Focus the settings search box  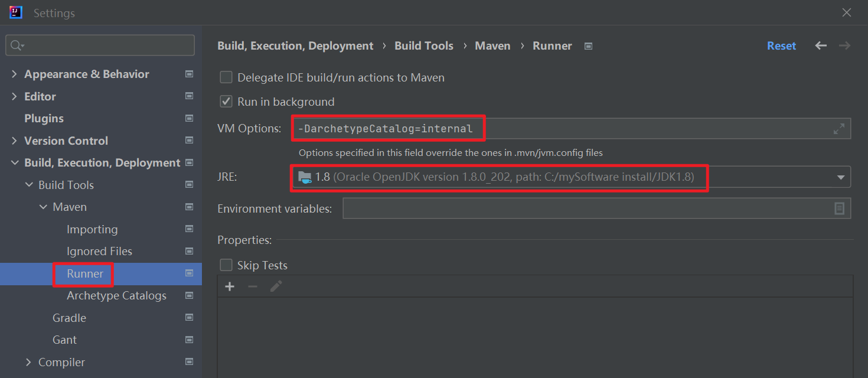(100, 45)
